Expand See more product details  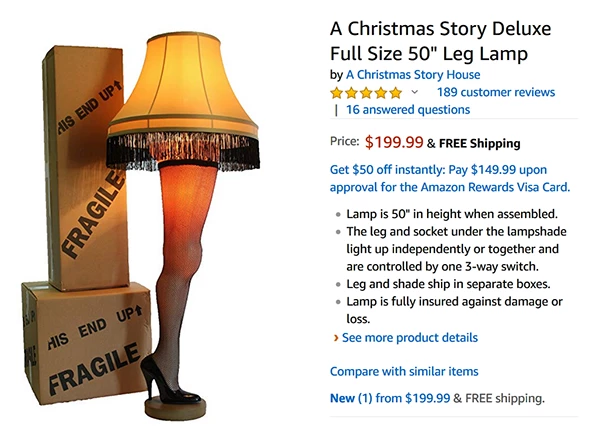tap(410, 338)
